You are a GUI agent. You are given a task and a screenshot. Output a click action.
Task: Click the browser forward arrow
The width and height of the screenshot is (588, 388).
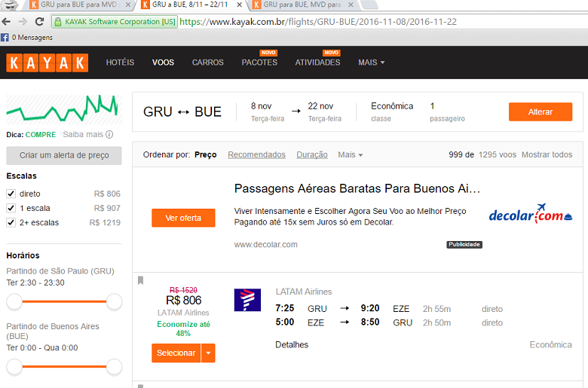coord(23,22)
